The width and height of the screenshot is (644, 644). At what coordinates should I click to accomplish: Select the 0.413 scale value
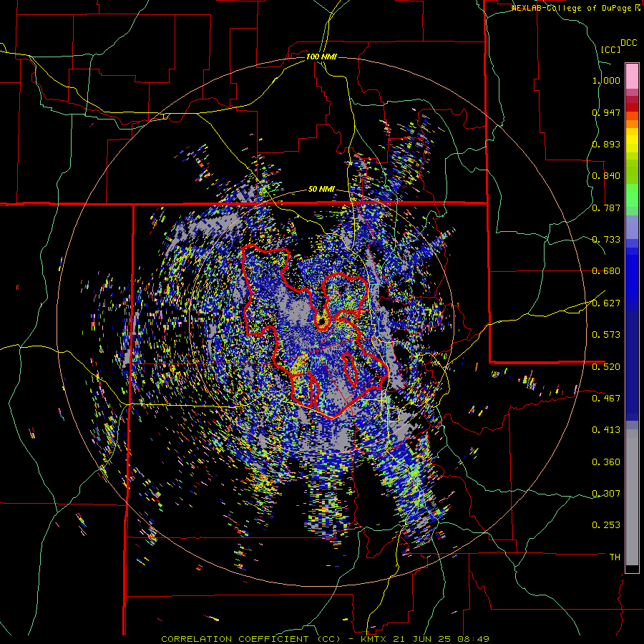point(606,430)
